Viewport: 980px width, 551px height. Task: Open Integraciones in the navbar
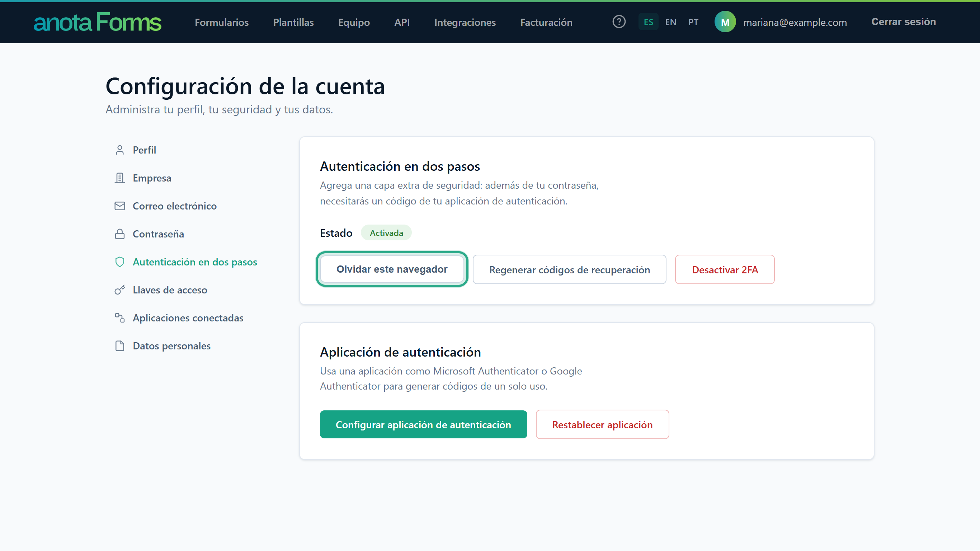pyautogui.click(x=465, y=23)
